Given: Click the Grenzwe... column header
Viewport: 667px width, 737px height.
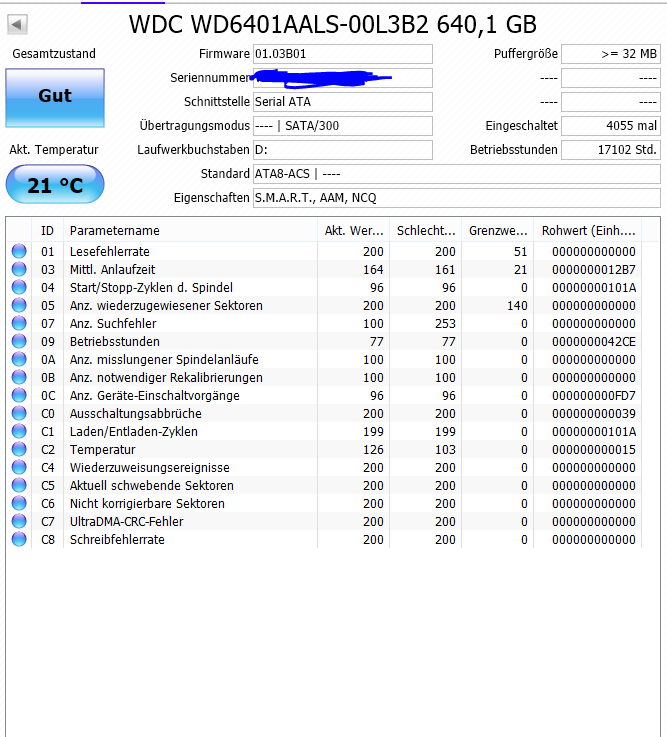Looking at the screenshot, I should (x=497, y=231).
